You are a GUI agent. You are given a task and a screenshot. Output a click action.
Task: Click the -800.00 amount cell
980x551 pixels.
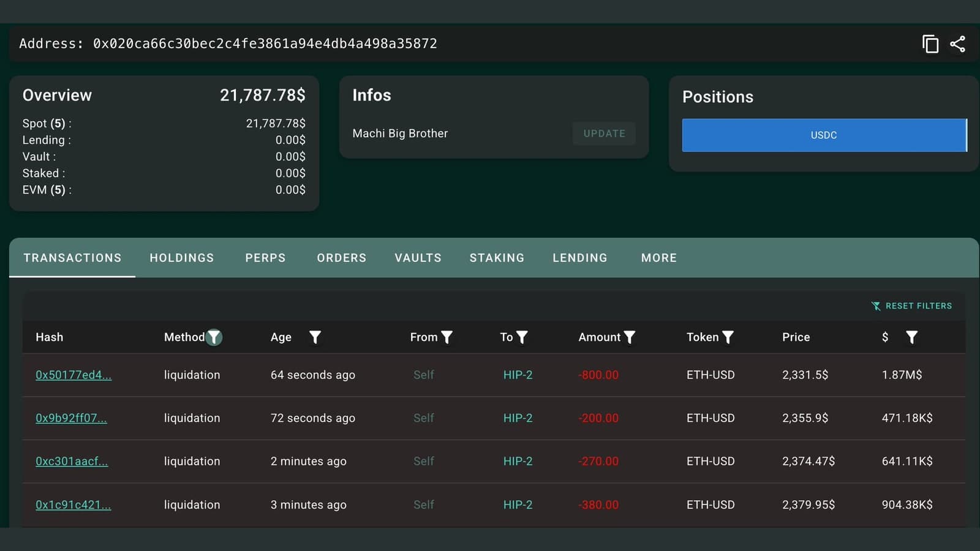tap(598, 375)
